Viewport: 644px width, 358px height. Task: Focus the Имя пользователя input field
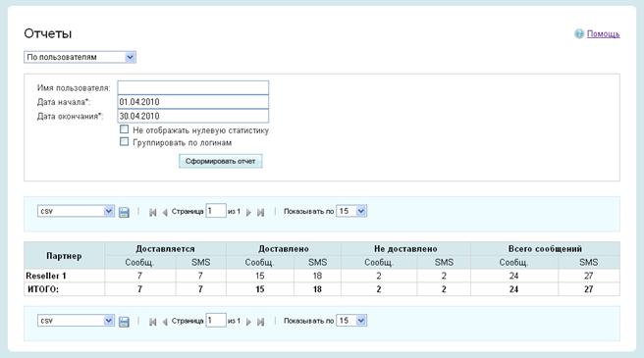(193, 87)
